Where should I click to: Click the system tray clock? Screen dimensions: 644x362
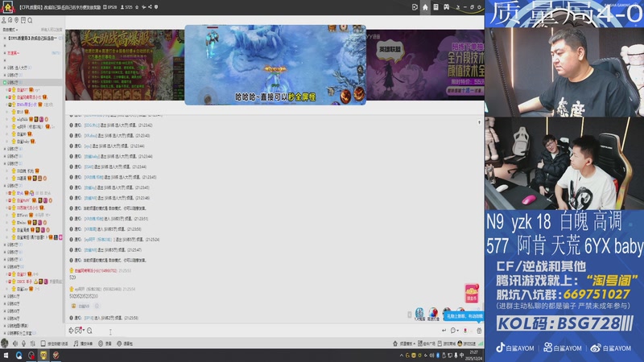click(473, 356)
